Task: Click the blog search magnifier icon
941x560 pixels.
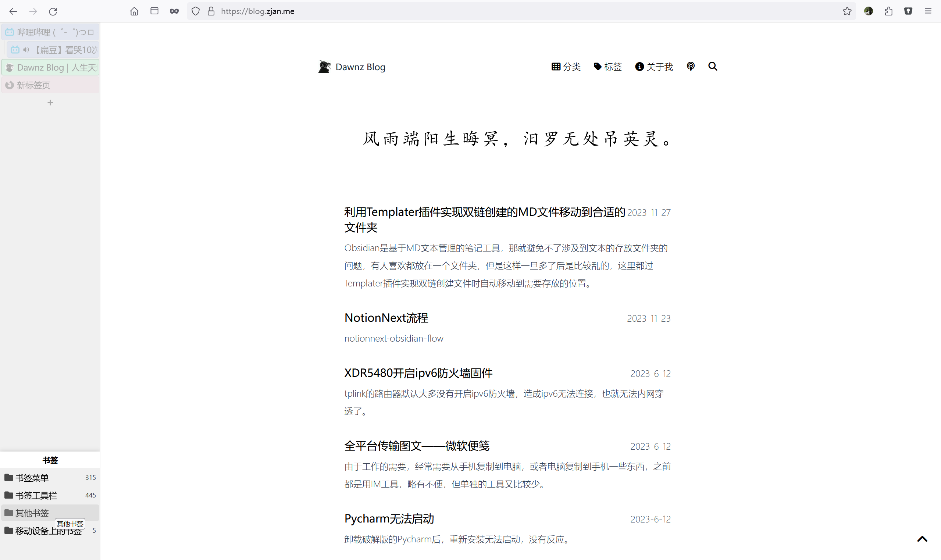Action: [x=712, y=67]
